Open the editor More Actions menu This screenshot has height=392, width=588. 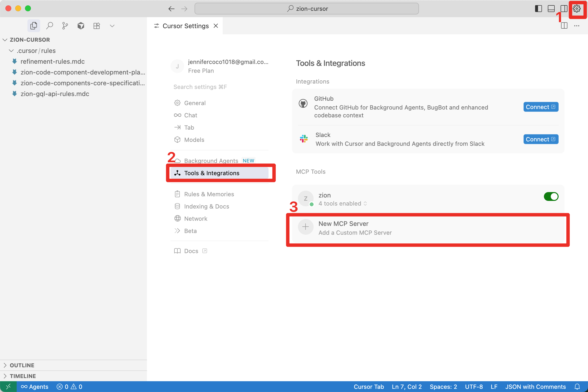point(576,26)
